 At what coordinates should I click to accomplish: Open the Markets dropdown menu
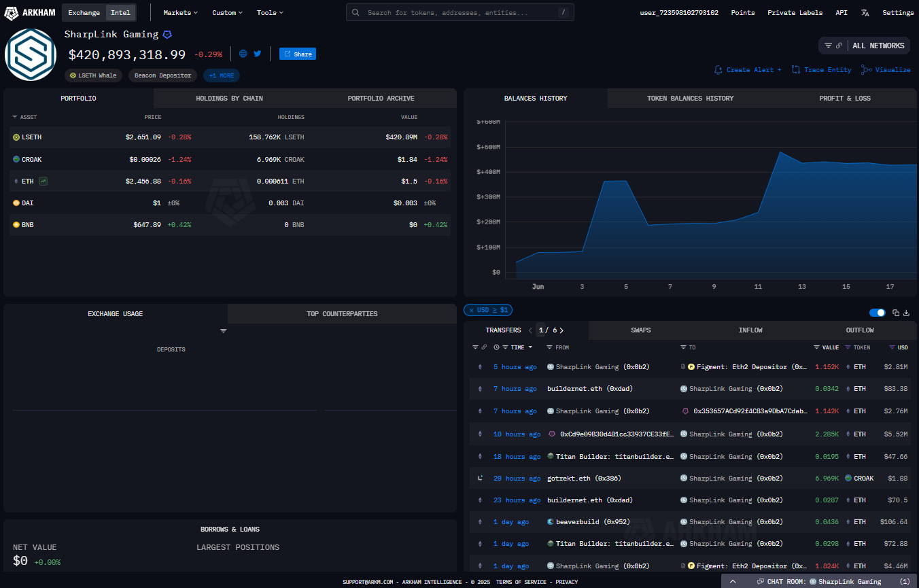(x=181, y=12)
